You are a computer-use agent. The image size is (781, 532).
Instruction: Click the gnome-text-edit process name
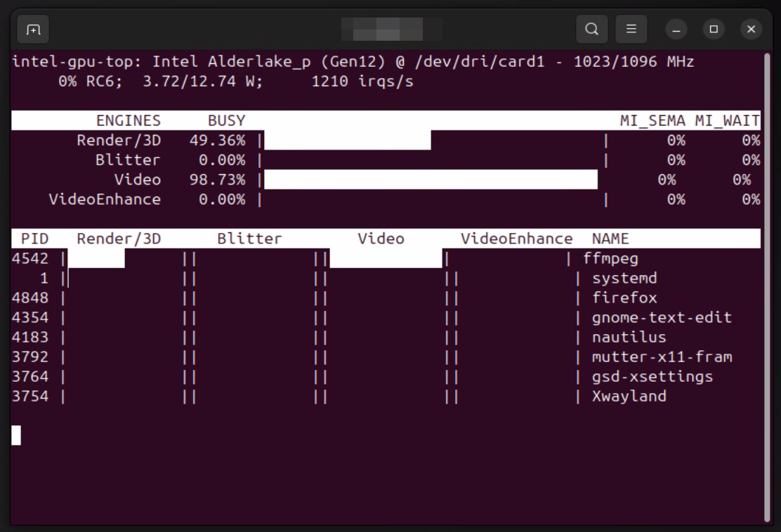pyautogui.click(x=662, y=317)
